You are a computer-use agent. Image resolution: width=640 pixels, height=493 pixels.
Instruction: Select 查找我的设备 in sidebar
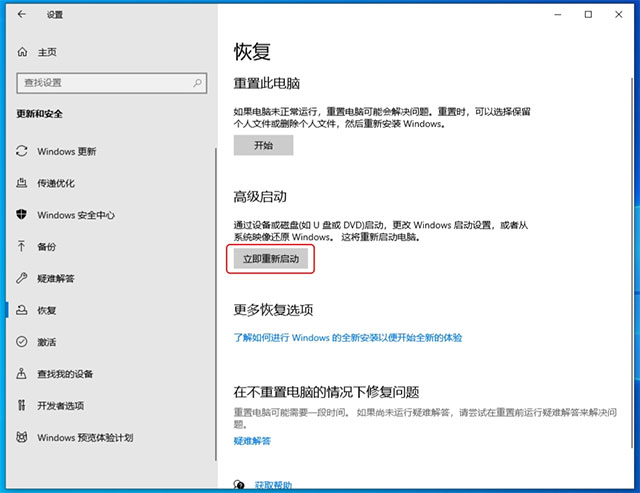point(65,374)
